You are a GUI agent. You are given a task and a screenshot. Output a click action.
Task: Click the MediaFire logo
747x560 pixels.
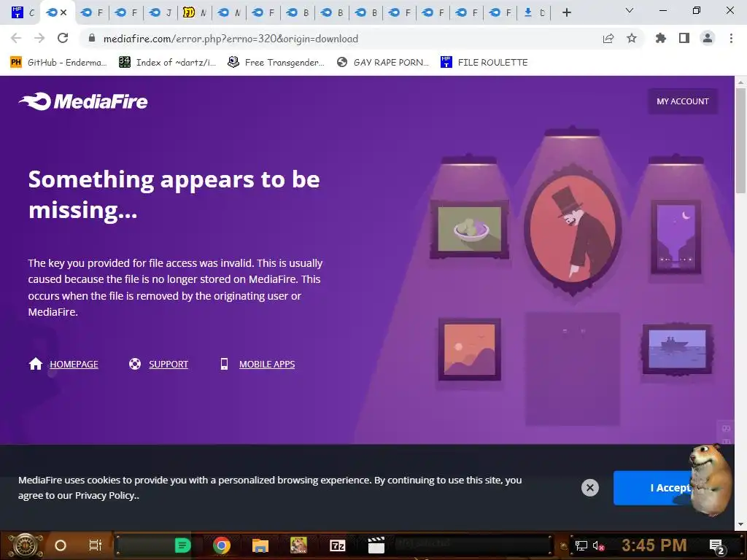(83, 101)
